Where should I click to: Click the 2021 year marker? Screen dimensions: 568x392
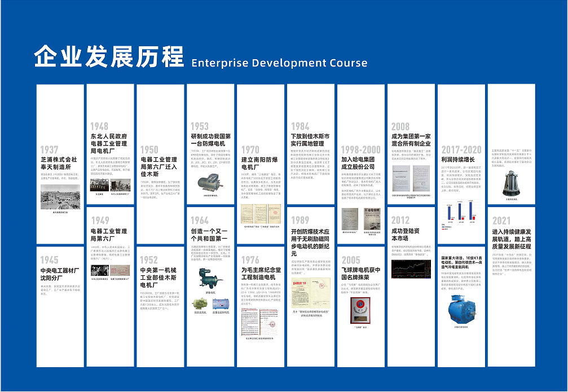[501, 221]
